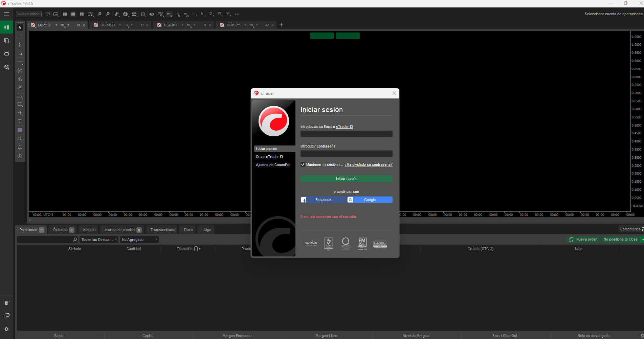Screen dimensions: 644x339
Task: Expand the Todas las Direcci... dropdown
Action: pyautogui.click(x=99, y=240)
